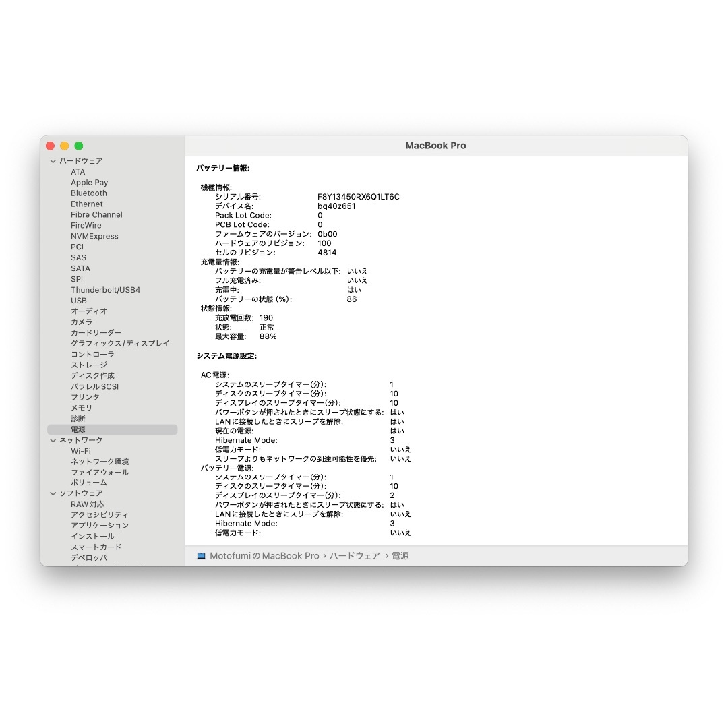Select オーディオ in the sidebar

coord(89,311)
